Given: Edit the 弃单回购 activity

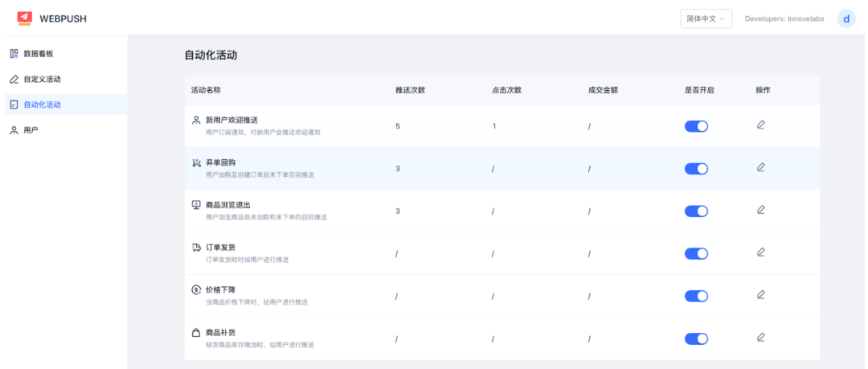Looking at the screenshot, I should point(760,167).
